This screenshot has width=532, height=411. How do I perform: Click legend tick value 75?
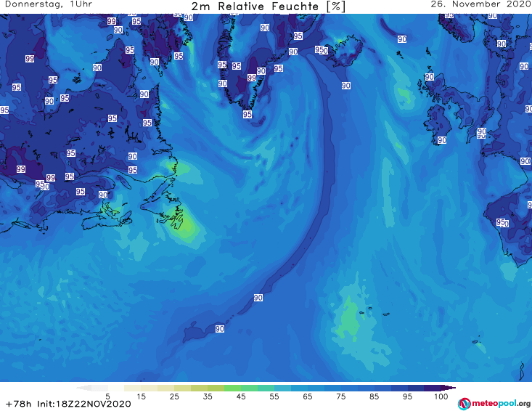click(x=340, y=396)
